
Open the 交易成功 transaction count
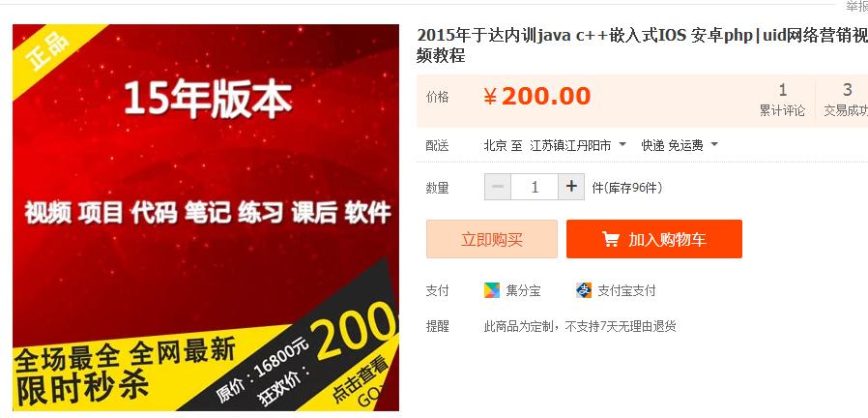point(846,100)
